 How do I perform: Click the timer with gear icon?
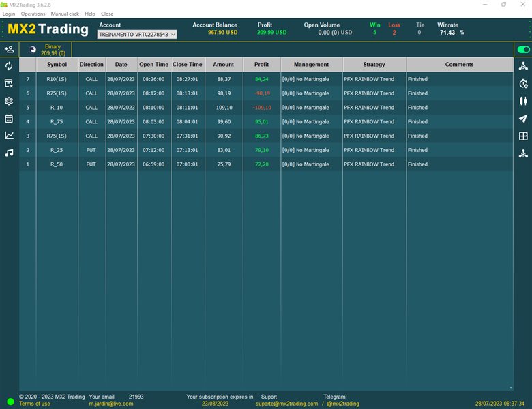coord(523,84)
